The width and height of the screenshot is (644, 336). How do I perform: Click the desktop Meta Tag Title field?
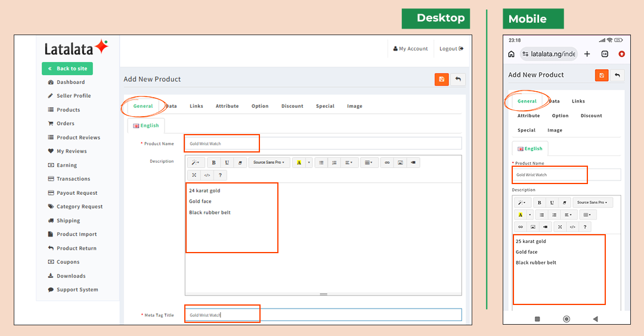(x=323, y=315)
